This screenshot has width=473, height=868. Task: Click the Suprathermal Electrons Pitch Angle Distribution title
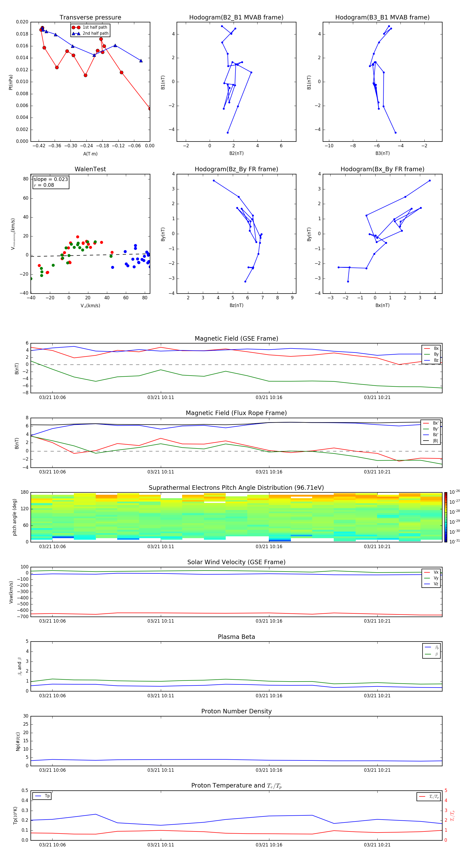click(236, 488)
